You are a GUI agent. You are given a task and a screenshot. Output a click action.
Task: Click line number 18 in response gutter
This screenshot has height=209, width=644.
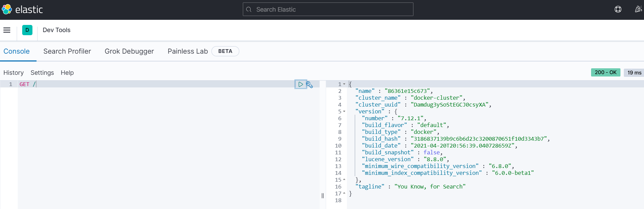pyautogui.click(x=338, y=200)
